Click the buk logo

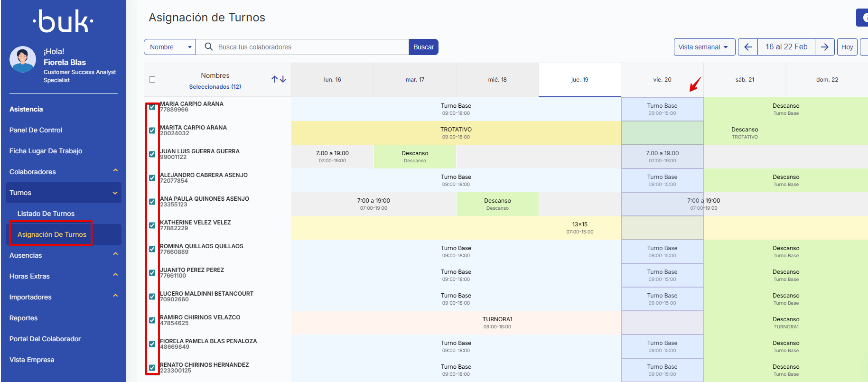point(63,21)
